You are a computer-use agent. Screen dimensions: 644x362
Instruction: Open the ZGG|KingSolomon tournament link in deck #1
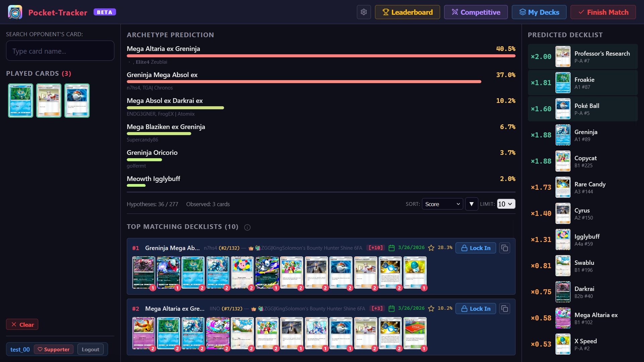pos(311,248)
